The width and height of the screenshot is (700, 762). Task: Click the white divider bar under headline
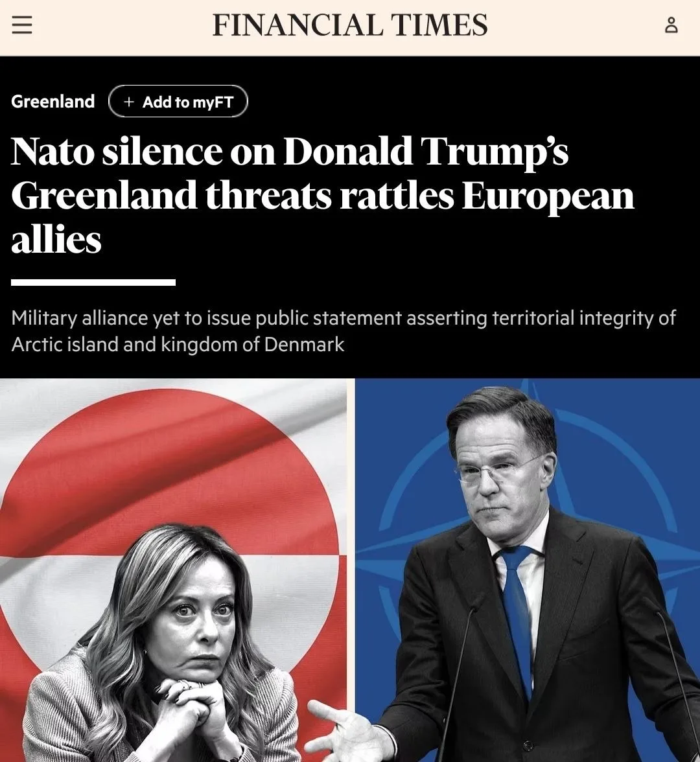[x=93, y=283]
